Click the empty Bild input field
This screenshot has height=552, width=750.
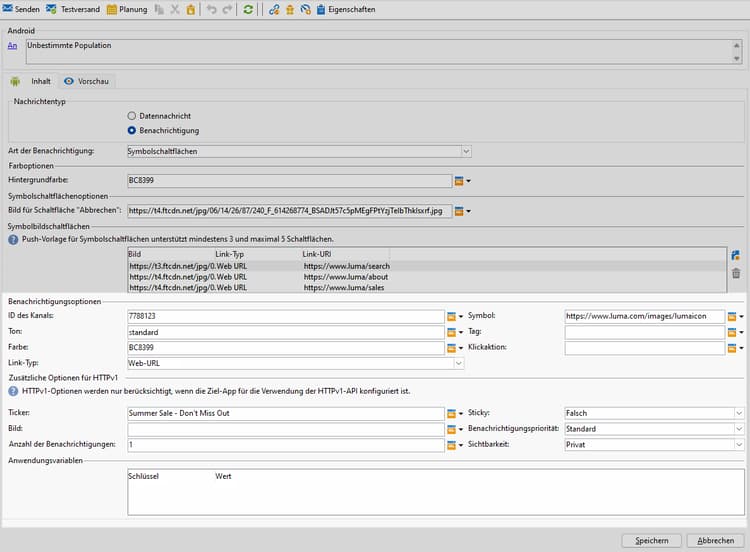click(x=286, y=429)
